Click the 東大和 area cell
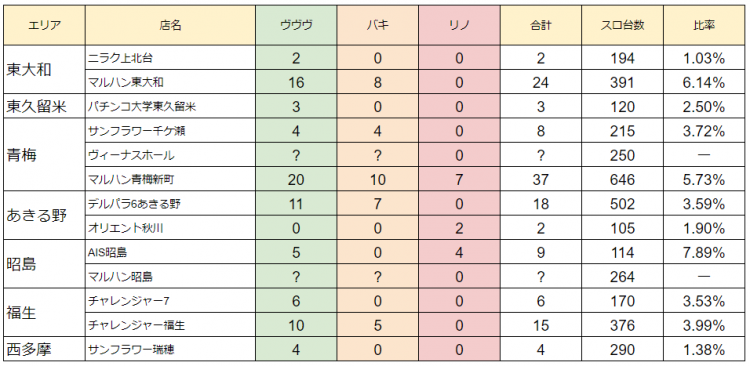This screenshot has height=366, width=750. pos(44,70)
